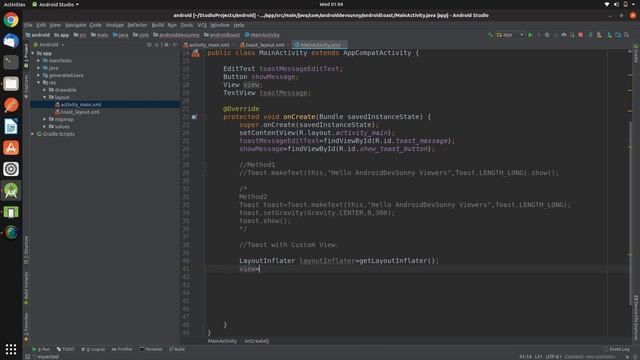Open the app run configuration dropdown
Image resolution: width=640 pixels, height=360 pixels.
pyautogui.click(x=510, y=35)
